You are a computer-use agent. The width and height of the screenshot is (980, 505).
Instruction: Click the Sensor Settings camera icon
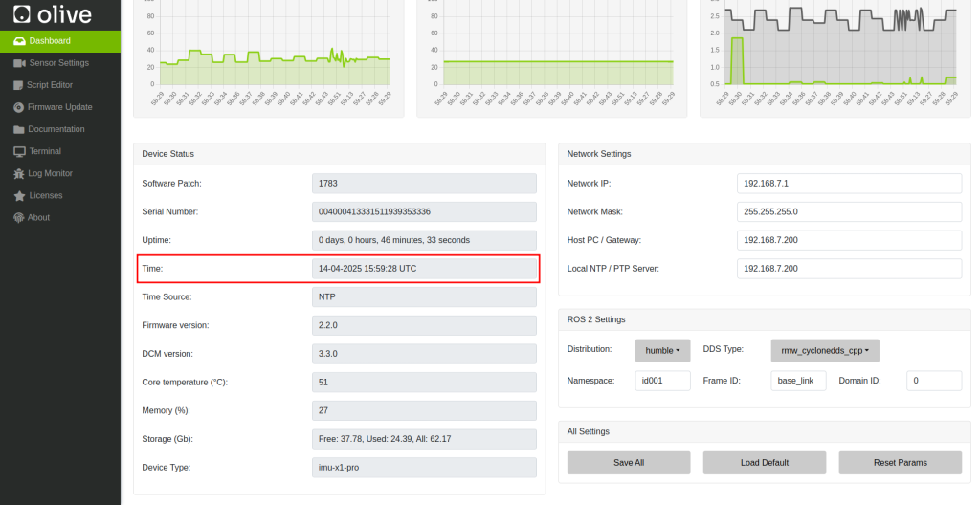(20, 63)
